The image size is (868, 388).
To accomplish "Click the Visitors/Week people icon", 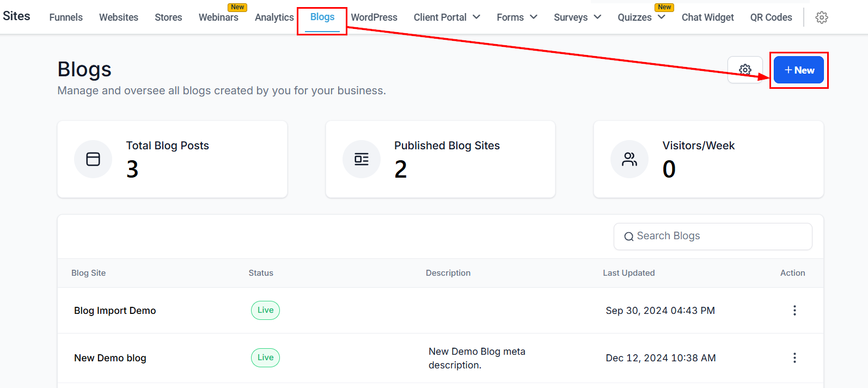I will pyautogui.click(x=629, y=159).
